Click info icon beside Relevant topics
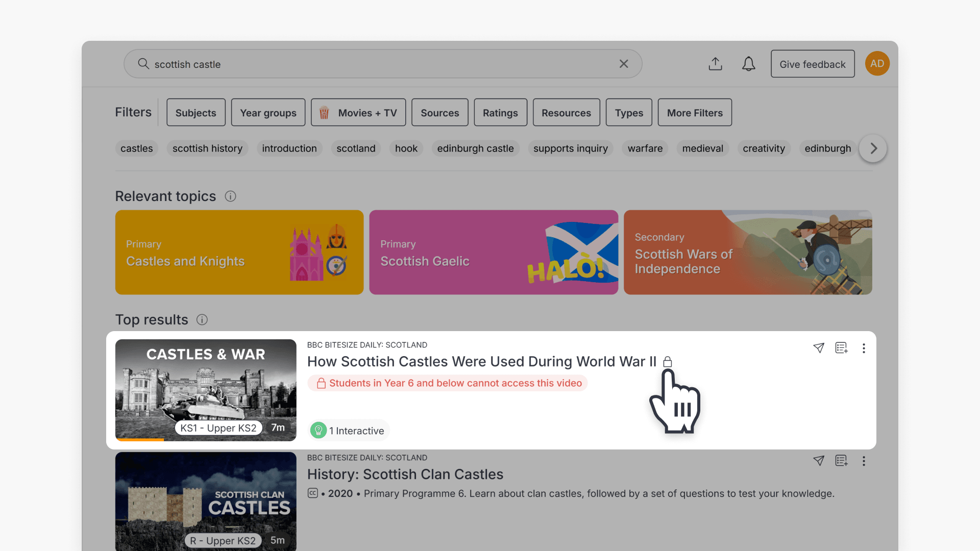980x551 pixels. click(230, 196)
